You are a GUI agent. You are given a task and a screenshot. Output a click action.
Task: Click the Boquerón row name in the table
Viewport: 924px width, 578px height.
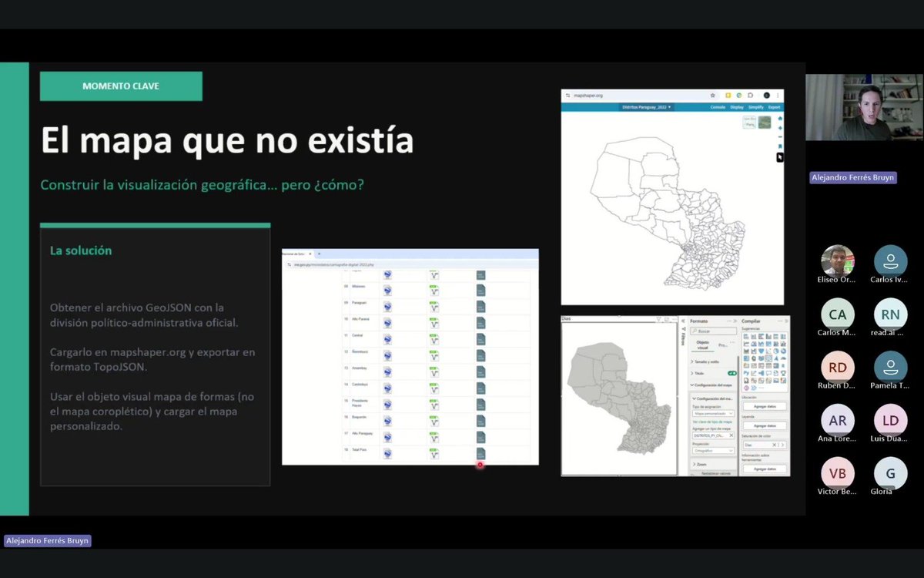tap(359, 417)
